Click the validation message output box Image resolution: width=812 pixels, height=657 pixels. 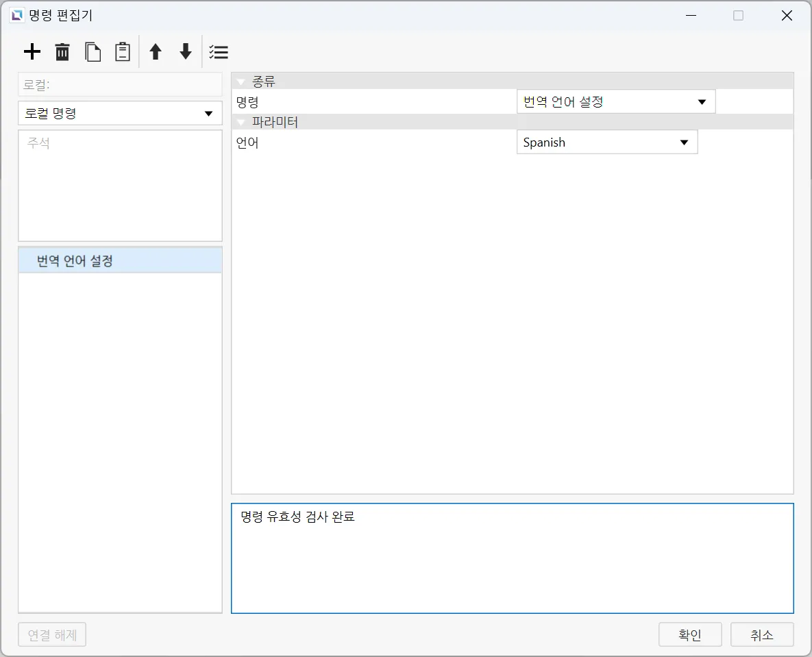(x=512, y=558)
